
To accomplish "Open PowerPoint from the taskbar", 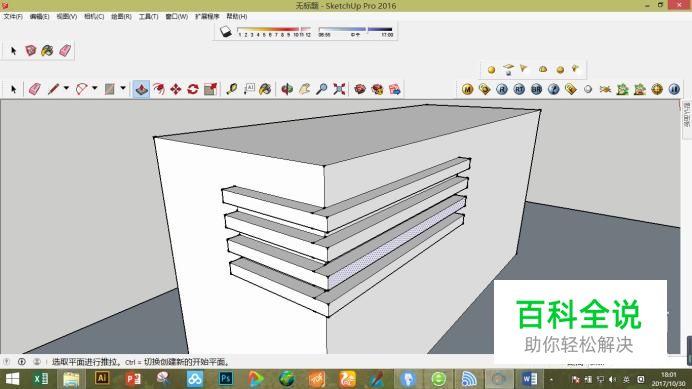I will coord(133,379).
